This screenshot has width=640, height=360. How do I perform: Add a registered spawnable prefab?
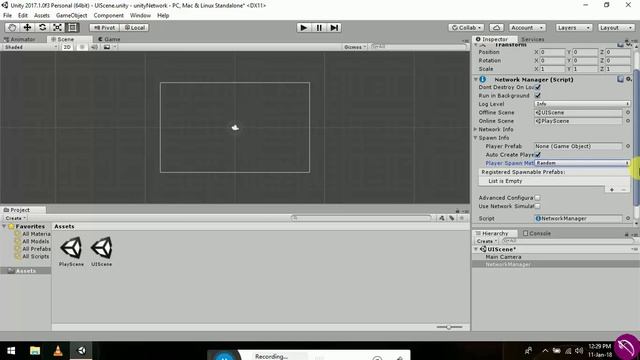click(612, 190)
